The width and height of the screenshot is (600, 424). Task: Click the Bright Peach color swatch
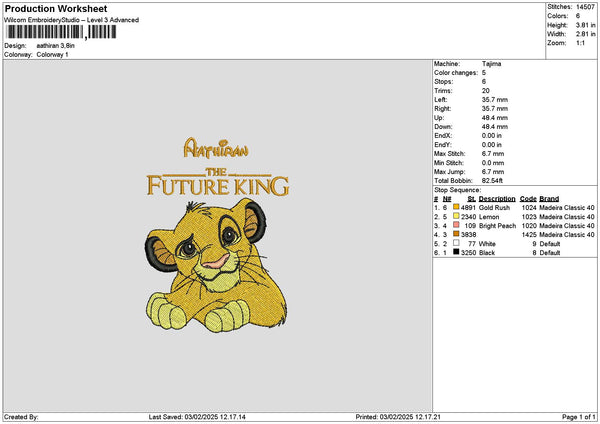tap(456, 225)
